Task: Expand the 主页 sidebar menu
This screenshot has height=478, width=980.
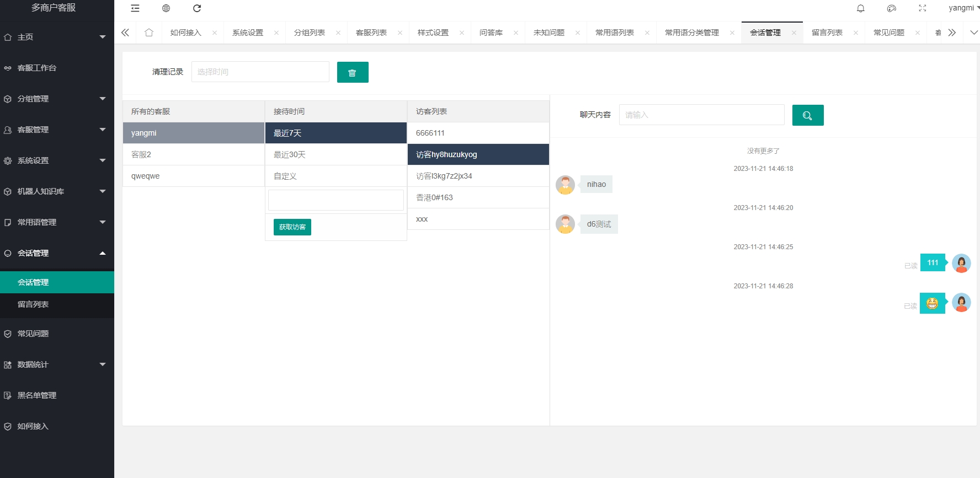Action: (x=57, y=37)
